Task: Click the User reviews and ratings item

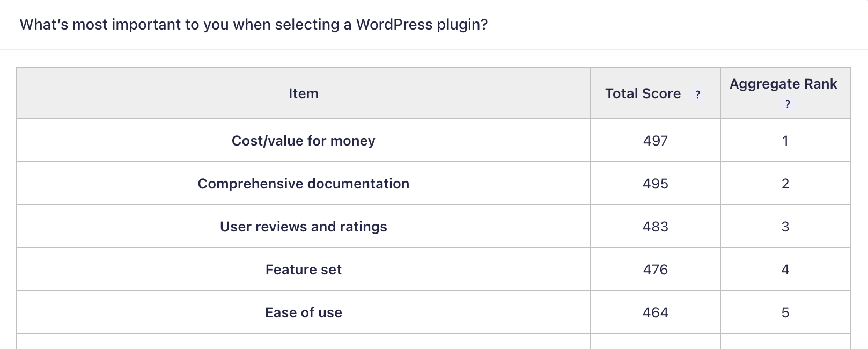Action: pos(304,227)
